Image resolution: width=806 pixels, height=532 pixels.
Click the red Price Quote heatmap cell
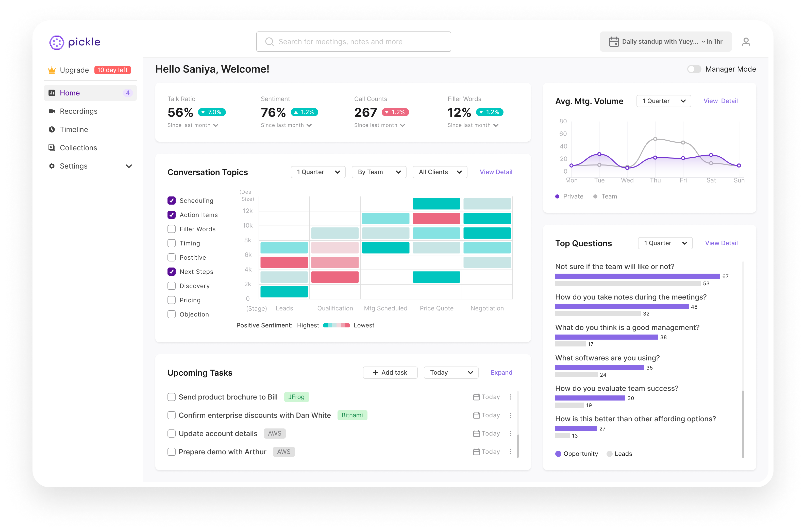(x=436, y=219)
